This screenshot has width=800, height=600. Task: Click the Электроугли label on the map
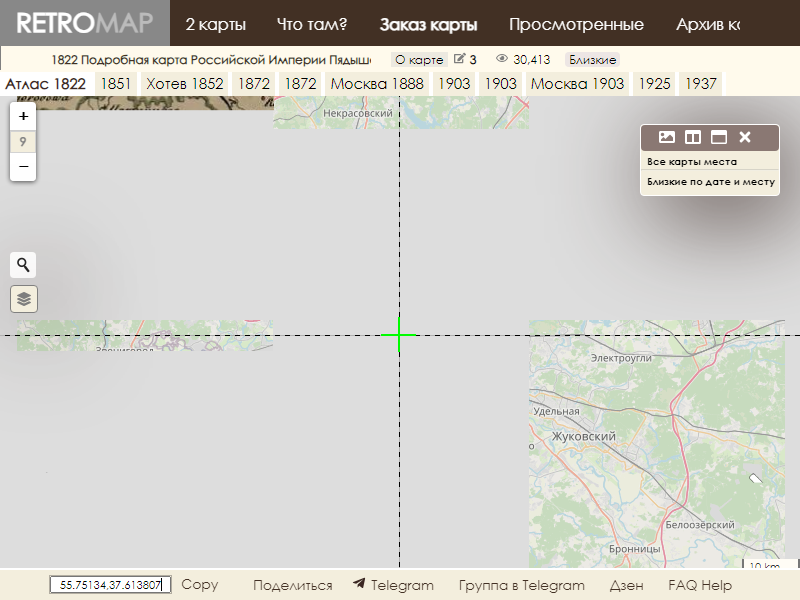[x=621, y=358]
